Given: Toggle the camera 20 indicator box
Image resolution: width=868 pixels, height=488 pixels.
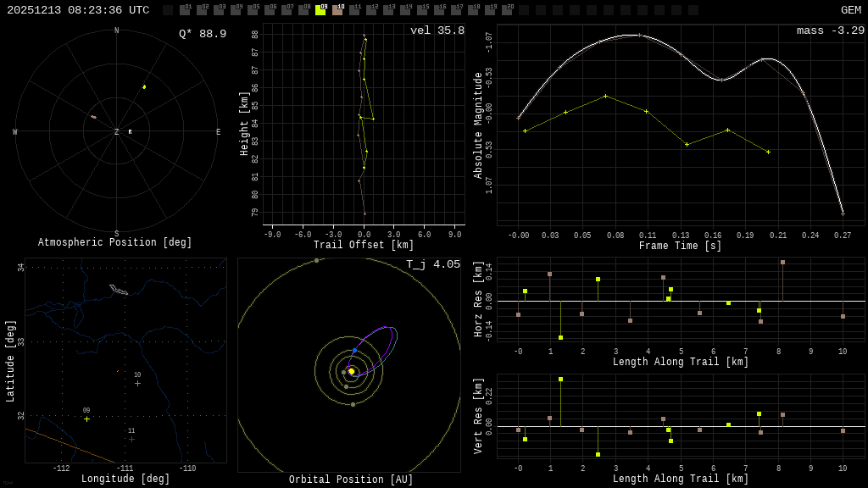Looking at the screenshot, I should click(x=507, y=10).
